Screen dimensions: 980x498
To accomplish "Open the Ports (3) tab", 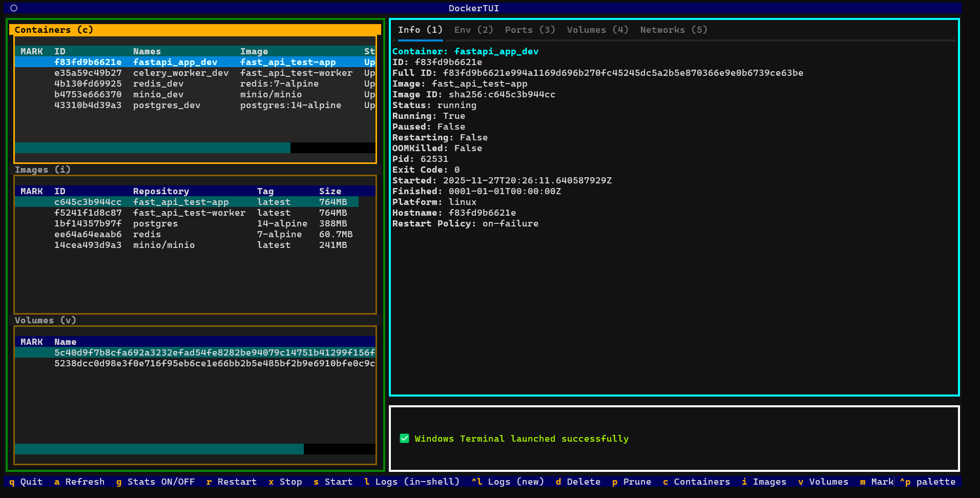I will [530, 30].
